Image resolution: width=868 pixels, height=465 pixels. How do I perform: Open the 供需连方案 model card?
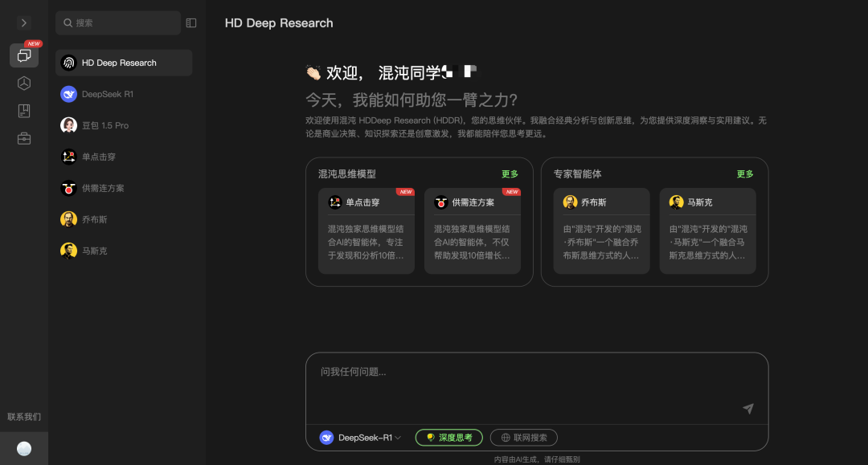(x=473, y=231)
